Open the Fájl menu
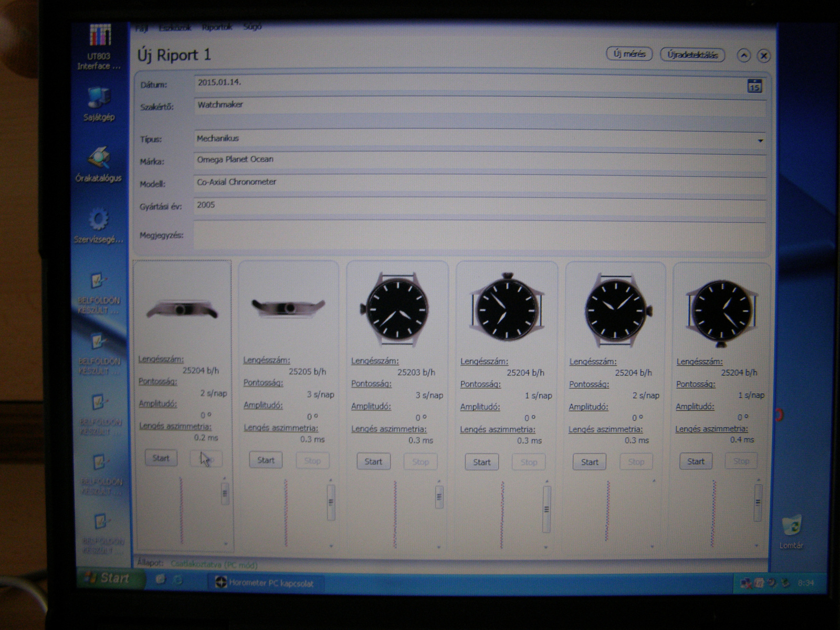 tap(142, 28)
